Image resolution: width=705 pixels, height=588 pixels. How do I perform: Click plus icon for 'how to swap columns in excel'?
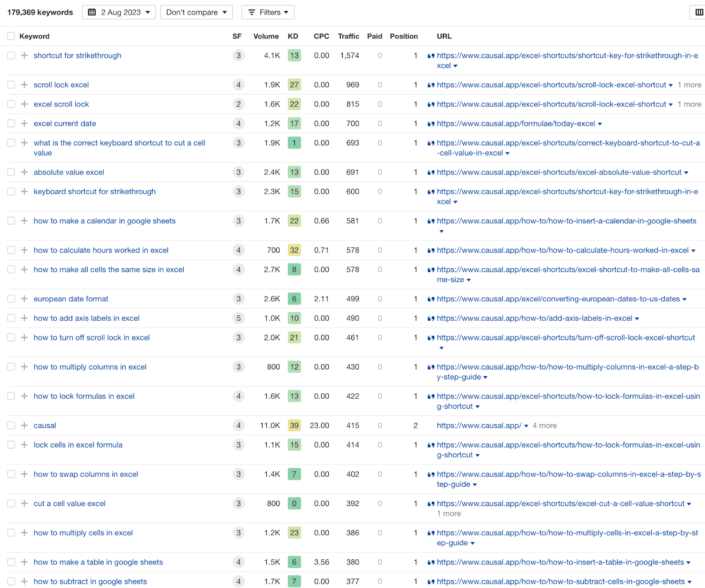pos(24,474)
